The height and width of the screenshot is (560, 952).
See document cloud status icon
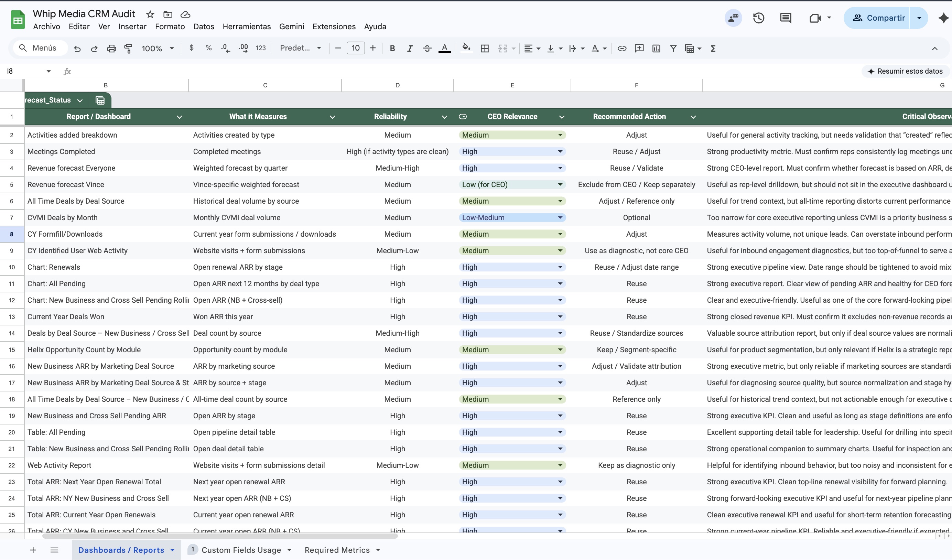tap(185, 14)
